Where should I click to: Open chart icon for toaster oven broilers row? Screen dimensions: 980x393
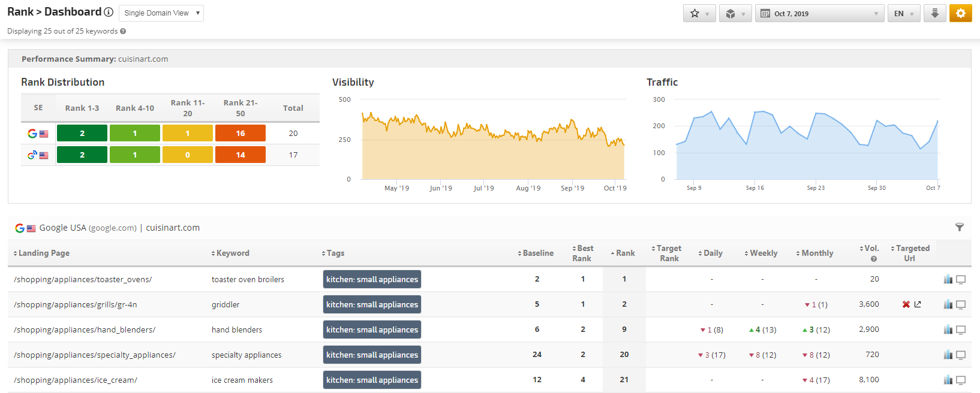pyautogui.click(x=948, y=279)
